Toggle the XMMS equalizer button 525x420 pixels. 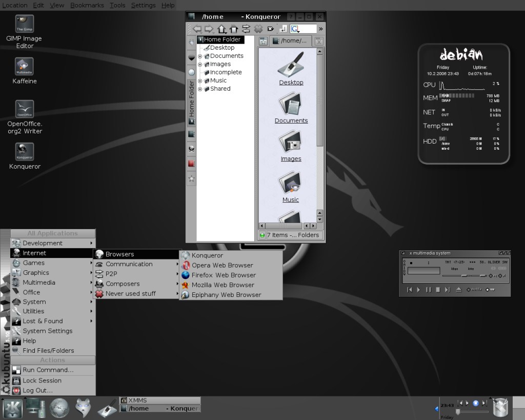coord(493,276)
